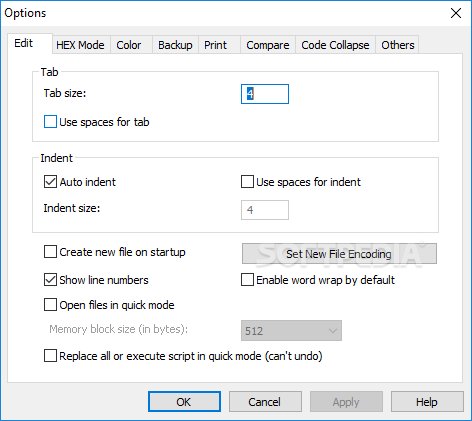Check Open files in quick mode
This screenshot has height=421, width=472.
(50, 305)
